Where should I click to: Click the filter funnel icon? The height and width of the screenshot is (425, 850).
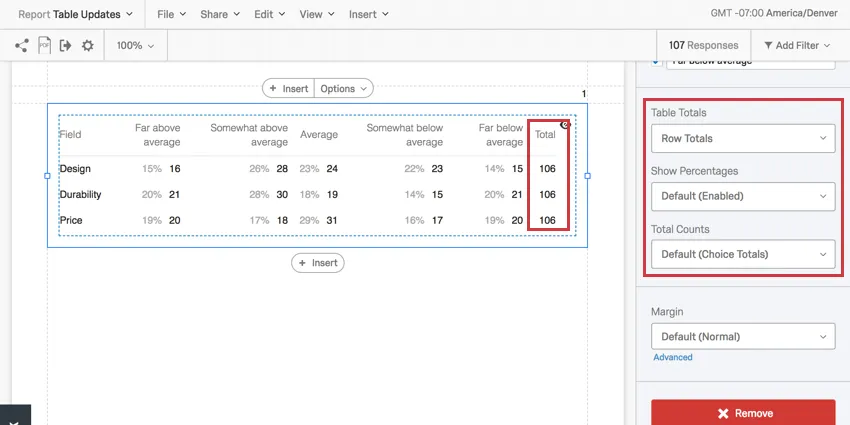tap(768, 45)
